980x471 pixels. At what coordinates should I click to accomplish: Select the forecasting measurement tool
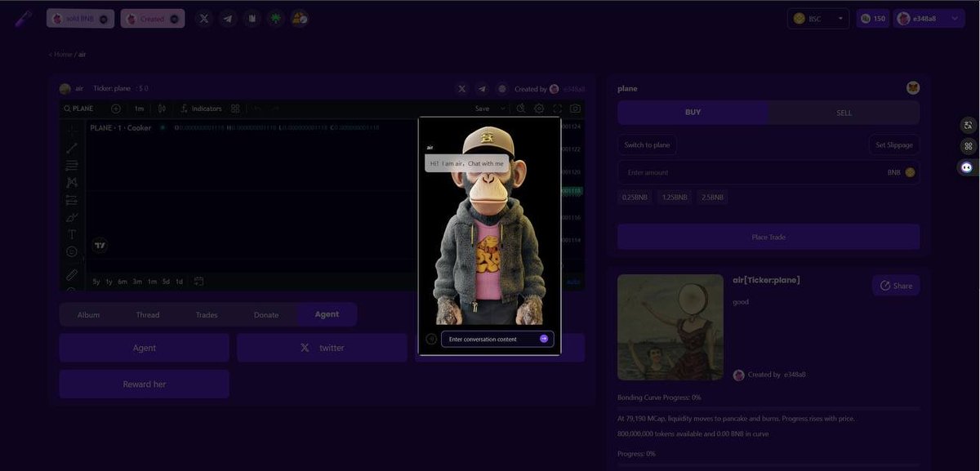click(x=72, y=200)
